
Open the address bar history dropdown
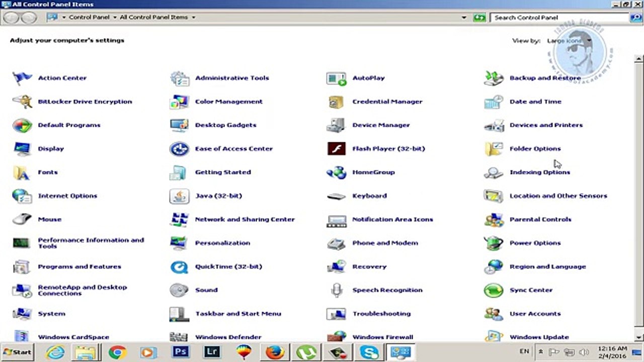pos(464,17)
